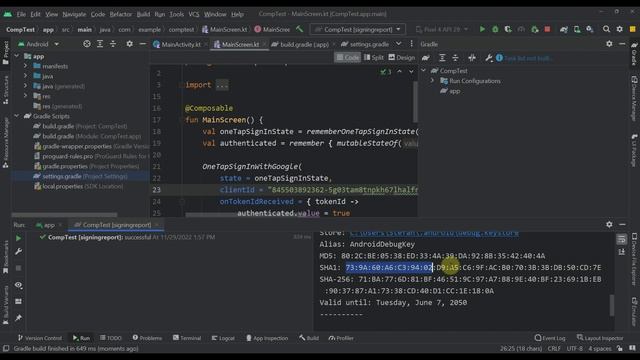Expand the java folder
Image resolution: width=640 pixels, height=360 pixels.
(26, 76)
